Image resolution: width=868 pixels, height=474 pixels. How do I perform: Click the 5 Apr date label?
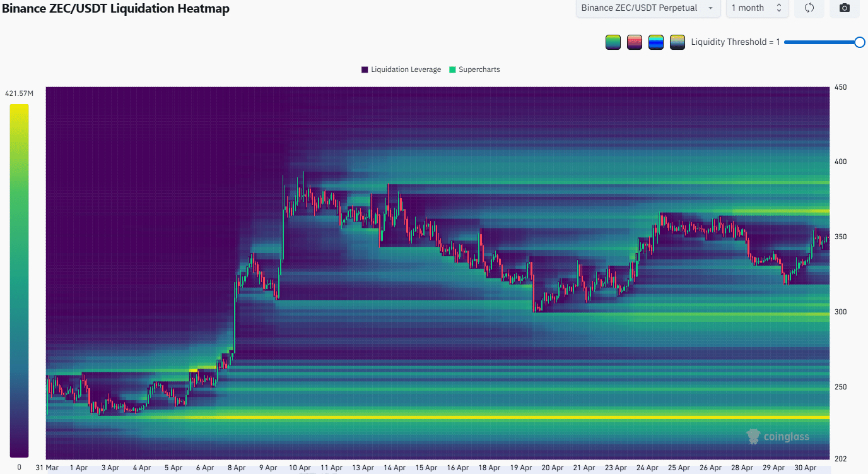(x=173, y=468)
